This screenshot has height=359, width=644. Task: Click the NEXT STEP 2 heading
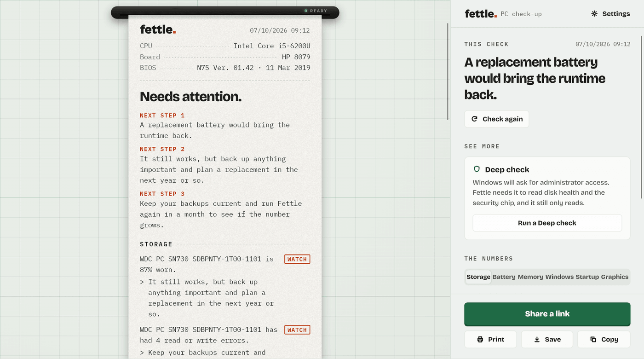pos(162,149)
